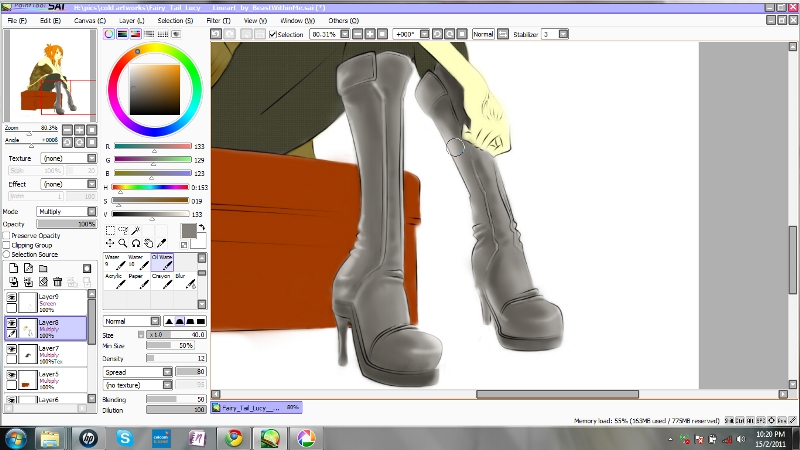Image resolution: width=800 pixels, height=450 pixels.
Task: Open the zoom percentage dropdown in toolbar
Action: [345, 34]
